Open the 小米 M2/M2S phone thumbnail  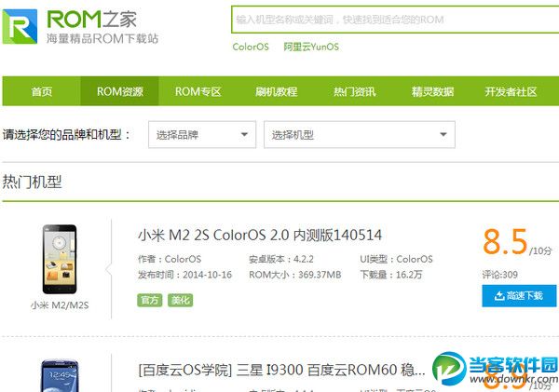tap(60, 259)
